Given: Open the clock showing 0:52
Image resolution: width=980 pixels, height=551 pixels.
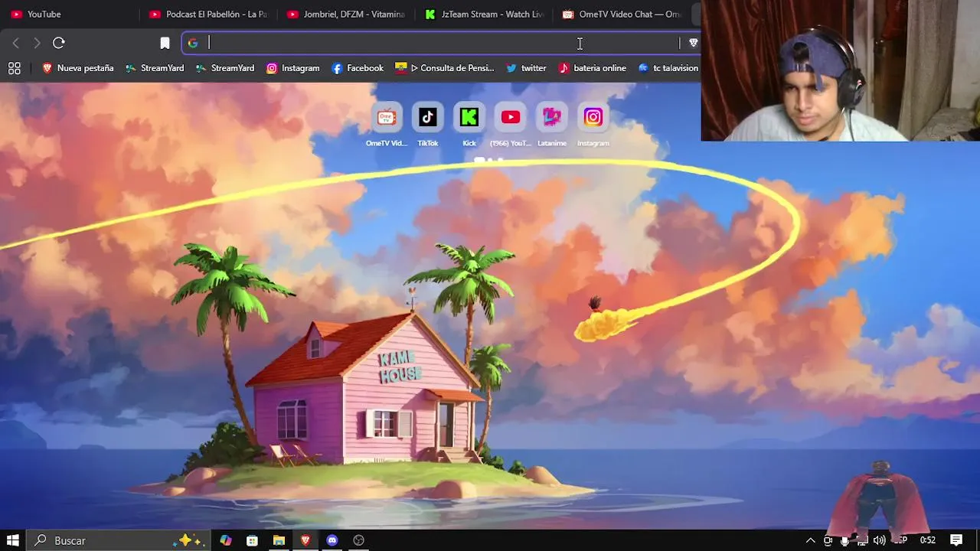Looking at the screenshot, I should pyautogui.click(x=928, y=540).
